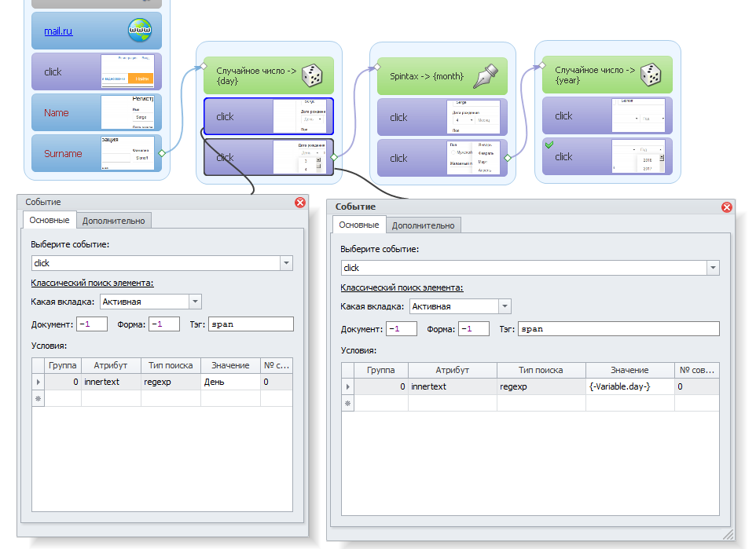The image size is (756, 549).
Task: Open Какая вкладка dropdown in left dialog
Action: [x=195, y=302]
